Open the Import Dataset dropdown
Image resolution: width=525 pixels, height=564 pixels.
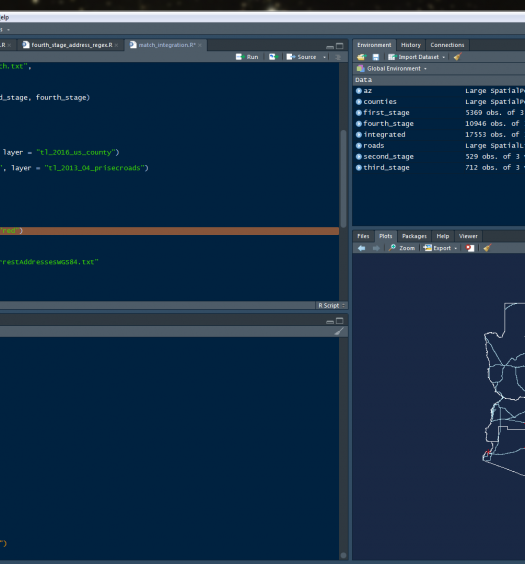click(x=416, y=57)
